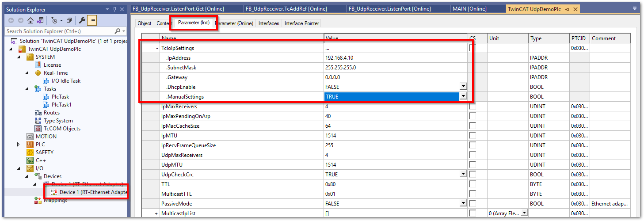
Task: Open the .DhcpEnable value dropdown
Action: 463,87
